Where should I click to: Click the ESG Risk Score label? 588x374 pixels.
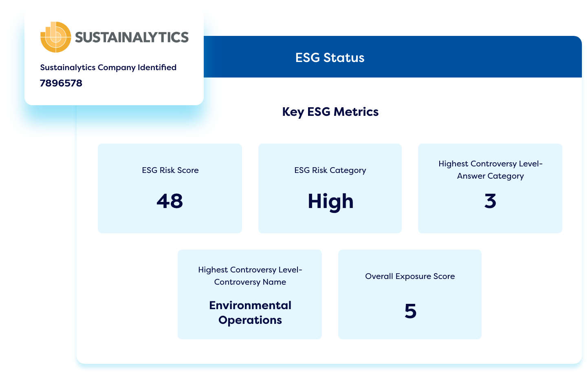click(170, 170)
